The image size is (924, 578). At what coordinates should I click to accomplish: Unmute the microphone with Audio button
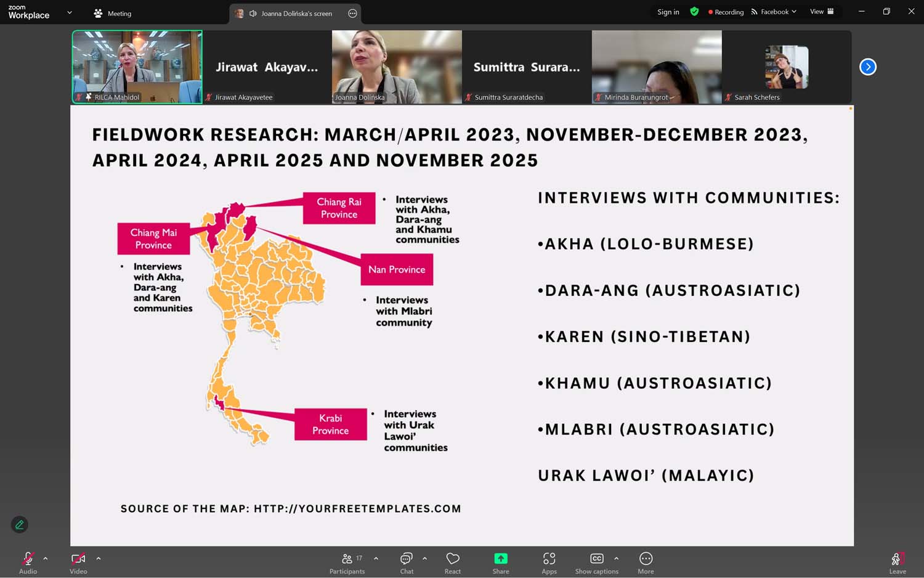[28, 562]
